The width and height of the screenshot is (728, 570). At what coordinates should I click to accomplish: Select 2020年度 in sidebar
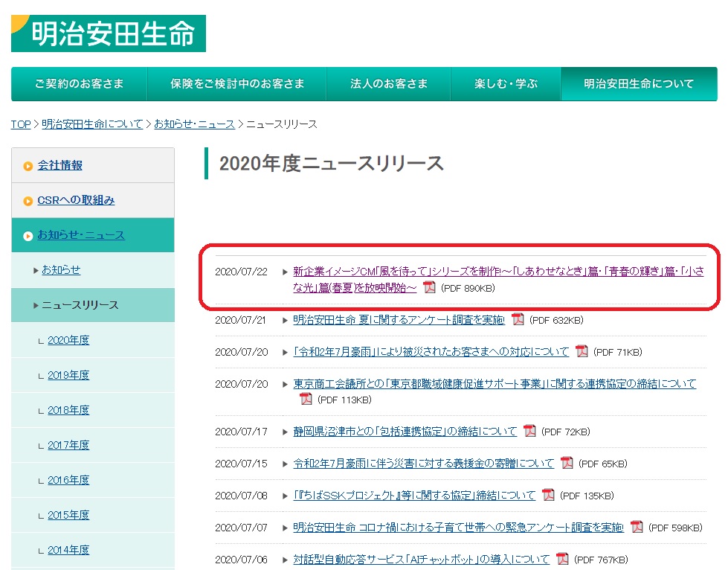tap(68, 340)
